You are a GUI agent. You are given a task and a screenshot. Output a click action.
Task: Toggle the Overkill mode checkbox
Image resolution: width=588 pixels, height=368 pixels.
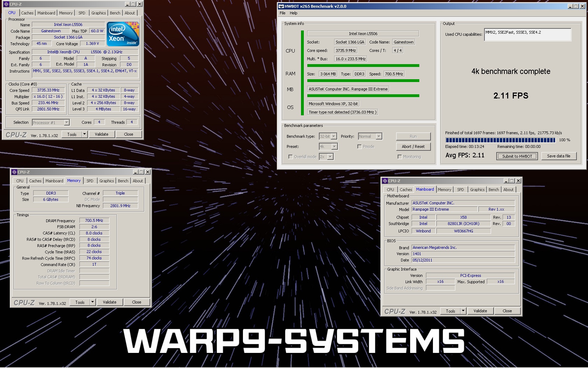(x=290, y=157)
